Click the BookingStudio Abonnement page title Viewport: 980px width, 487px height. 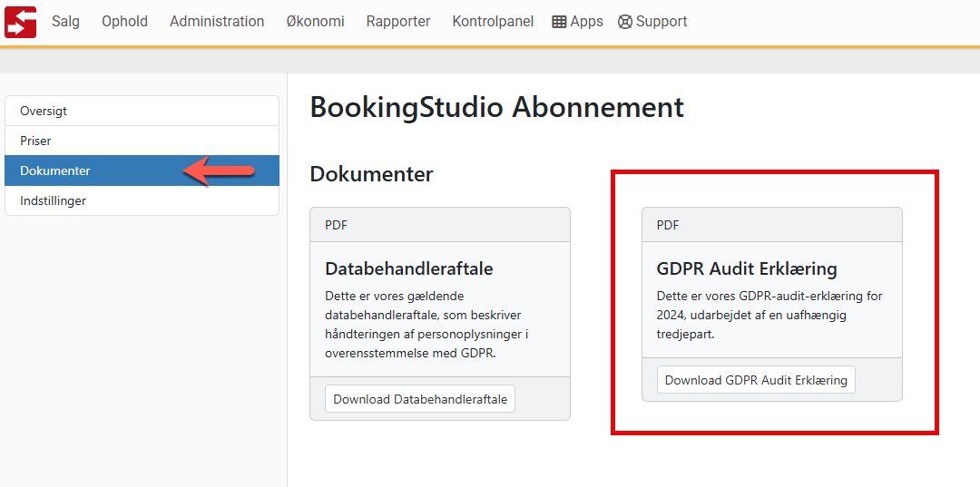pos(497,107)
